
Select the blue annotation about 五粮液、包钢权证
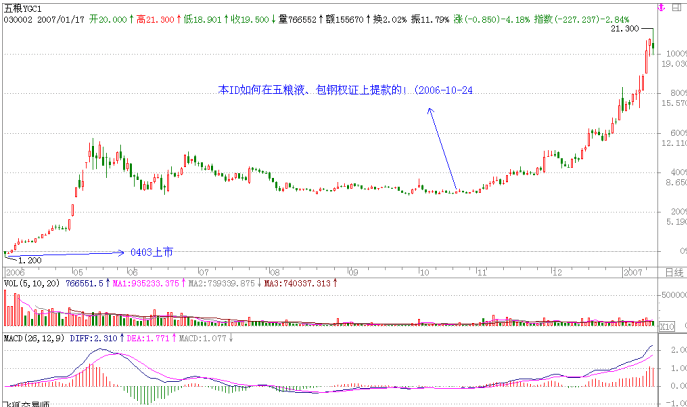point(346,90)
